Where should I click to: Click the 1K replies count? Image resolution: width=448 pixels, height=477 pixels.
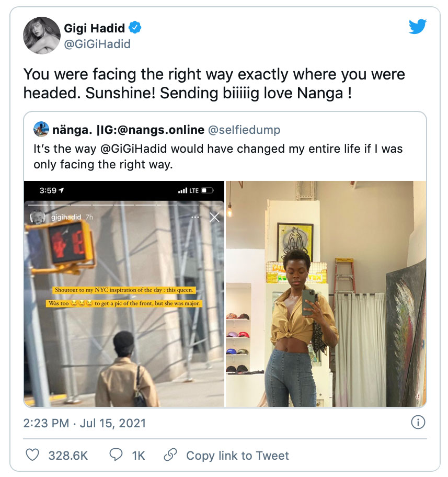139,456
